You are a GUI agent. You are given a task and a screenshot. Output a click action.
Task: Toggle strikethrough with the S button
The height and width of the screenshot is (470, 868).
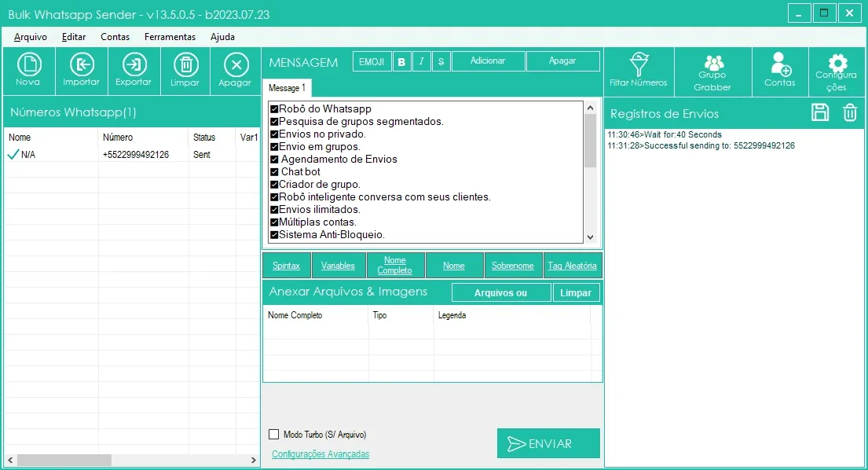(x=441, y=61)
